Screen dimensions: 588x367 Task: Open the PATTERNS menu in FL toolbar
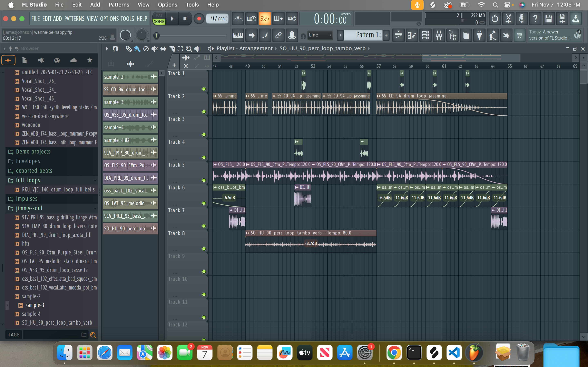click(74, 19)
